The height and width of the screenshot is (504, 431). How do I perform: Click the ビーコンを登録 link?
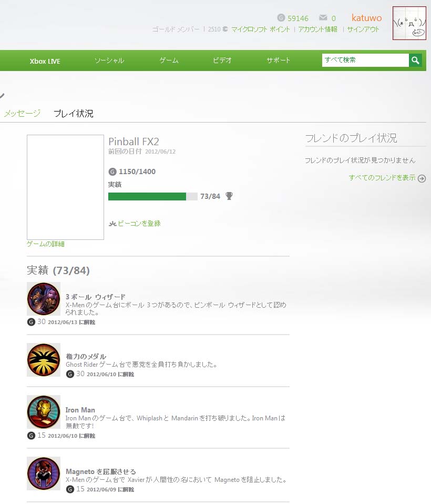point(139,224)
